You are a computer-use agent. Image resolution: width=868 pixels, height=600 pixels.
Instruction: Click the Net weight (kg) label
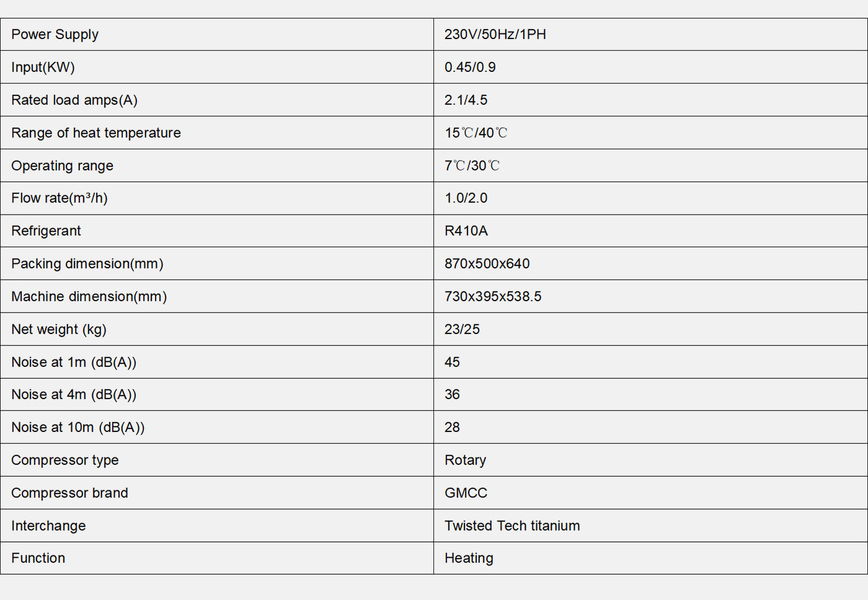(x=59, y=330)
